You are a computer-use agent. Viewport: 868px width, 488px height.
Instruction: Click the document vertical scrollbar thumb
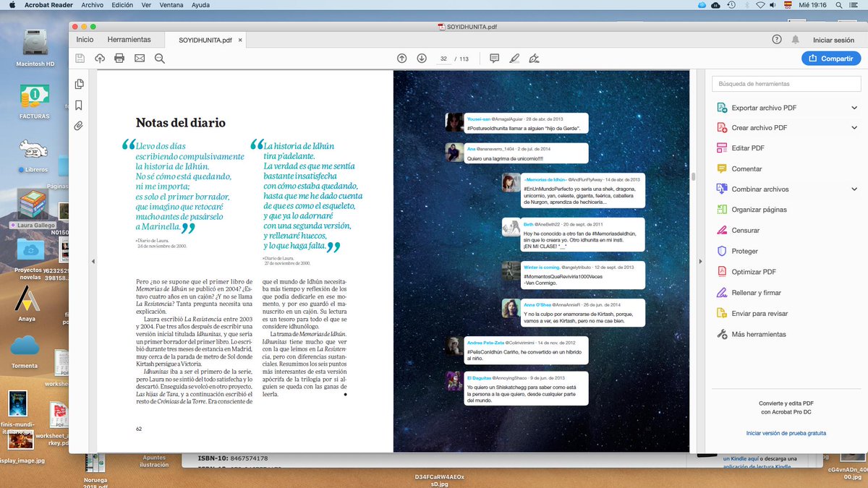tap(693, 176)
